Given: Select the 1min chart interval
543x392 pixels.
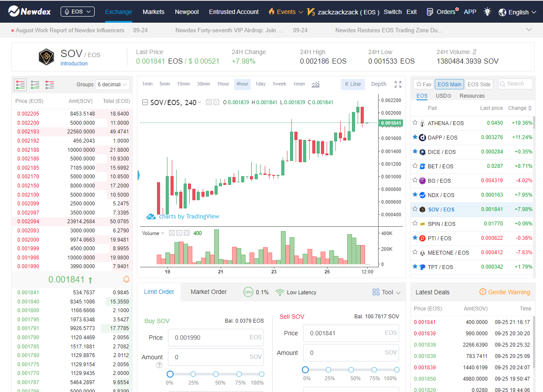Looking at the screenshot, I should click(147, 84).
